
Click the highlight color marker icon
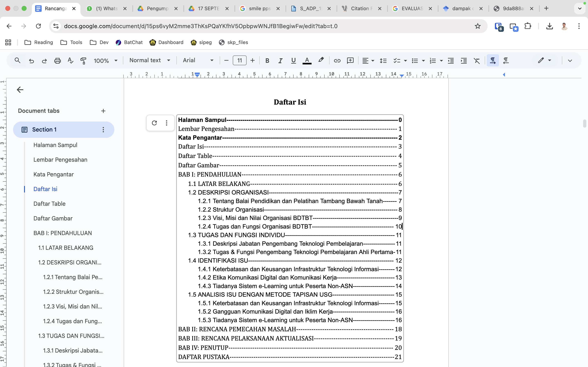(321, 60)
